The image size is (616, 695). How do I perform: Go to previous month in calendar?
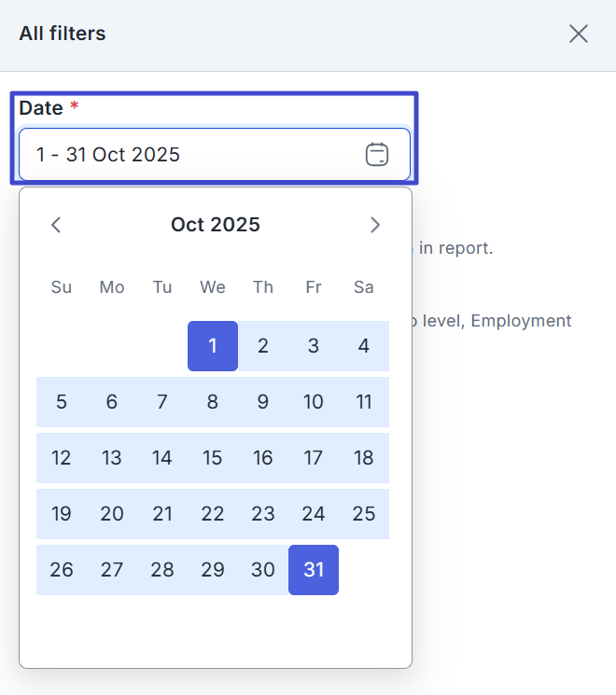pyautogui.click(x=56, y=225)
